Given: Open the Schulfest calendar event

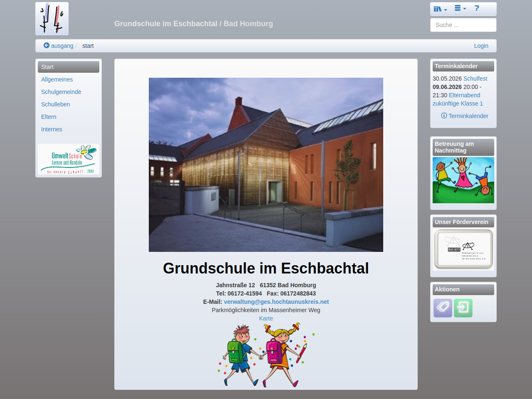Looking at the screenshot, I should pos(475,79).
